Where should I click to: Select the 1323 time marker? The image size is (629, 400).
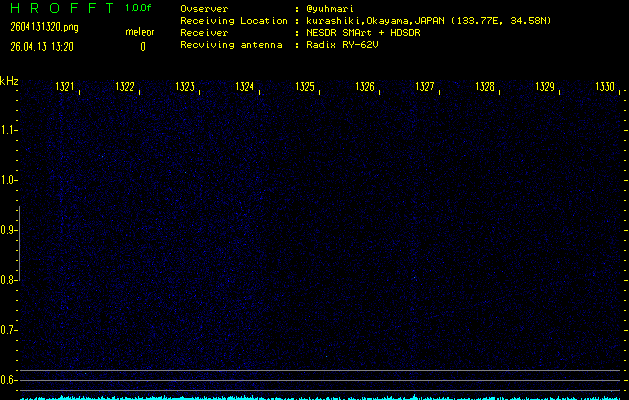185,87
